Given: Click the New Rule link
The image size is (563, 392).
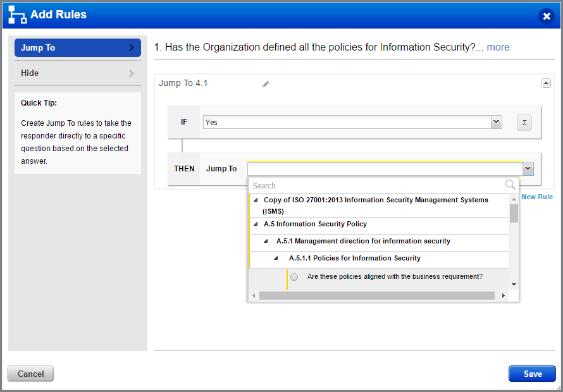Looking at the screenshot, I should click(537, 197).
